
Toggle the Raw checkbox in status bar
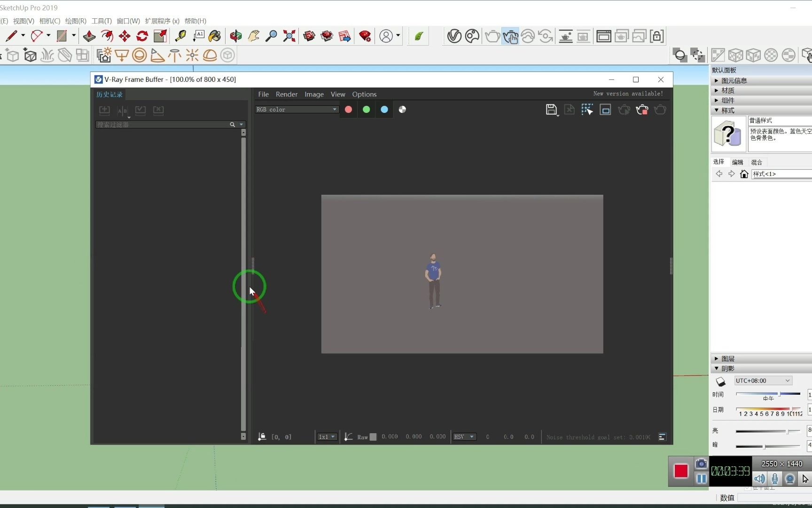pos(373,437)
